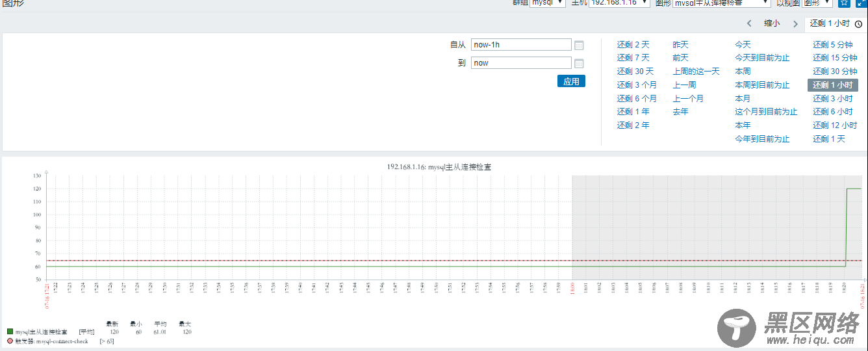868x351 pixels.
Task: Select highlighted 还剩 1 小时 in list
Action: pos(833,85)
